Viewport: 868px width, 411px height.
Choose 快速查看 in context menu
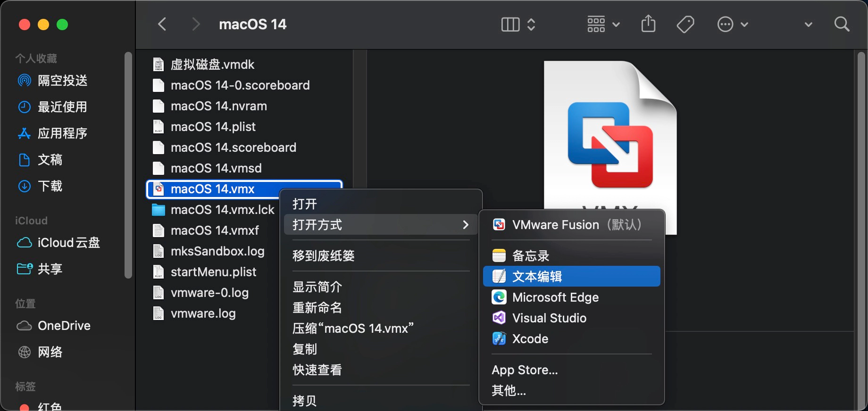pyautogui.click(x=381, y=370)
